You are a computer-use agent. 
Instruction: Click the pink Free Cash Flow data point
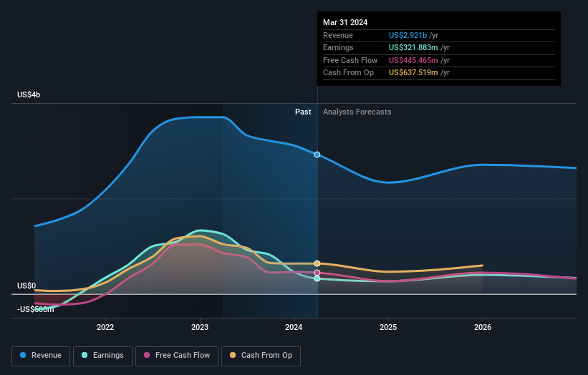pyautogui.click(x=317, y=273)
